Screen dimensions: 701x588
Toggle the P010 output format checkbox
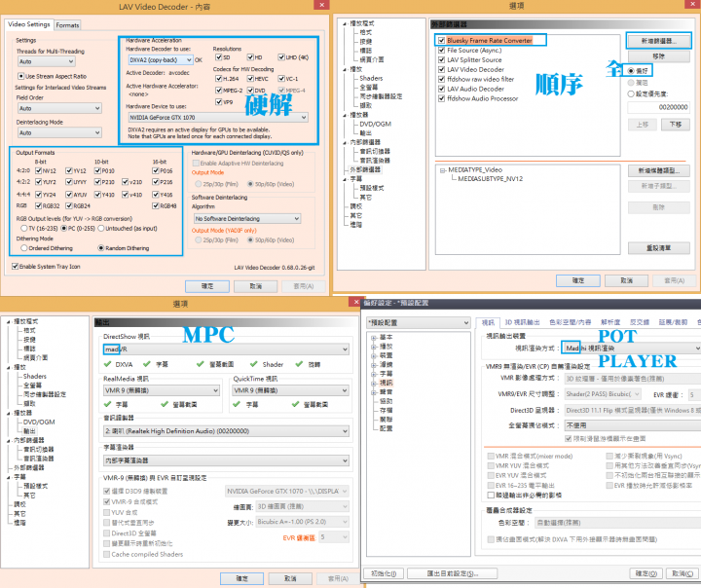click(x=98, y=170)
